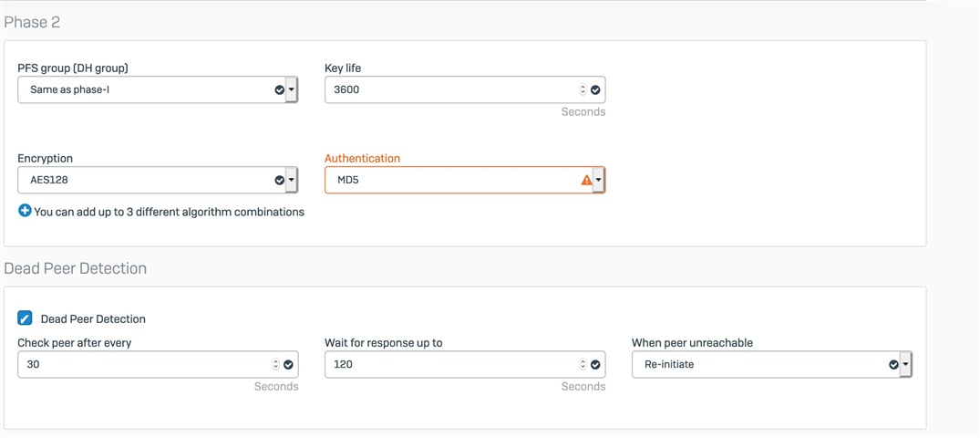This screenshot has width=980, height=438.
Task: Open the PFS group (DH group) dropdown arrow
Action: pos(291,90)
